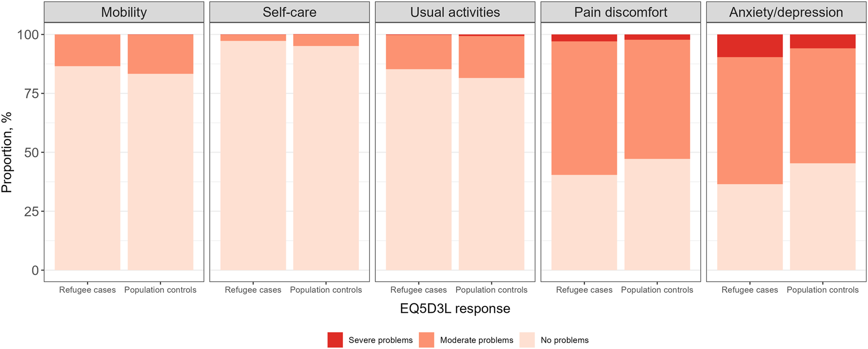Click the Severe problems legend color swatch

[x=335, y=340]
